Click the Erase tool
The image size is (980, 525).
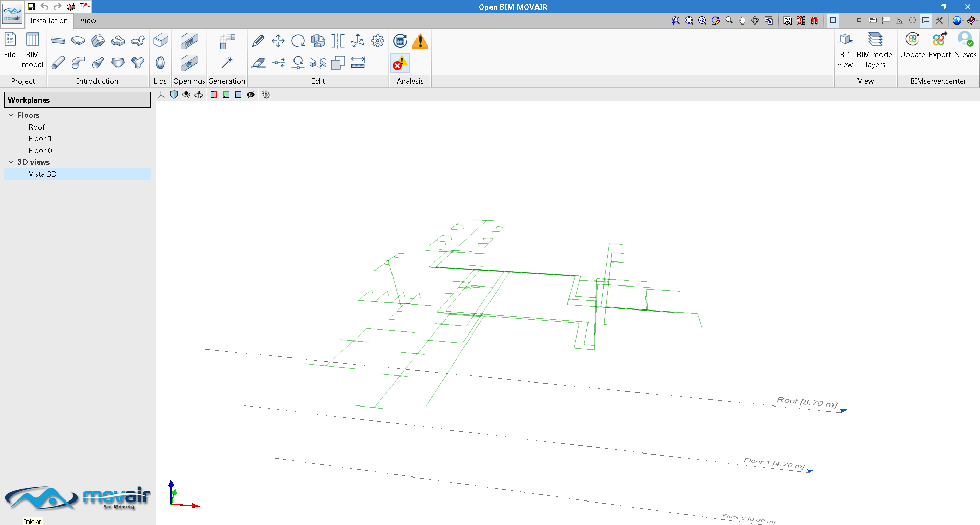coord(258,63)
